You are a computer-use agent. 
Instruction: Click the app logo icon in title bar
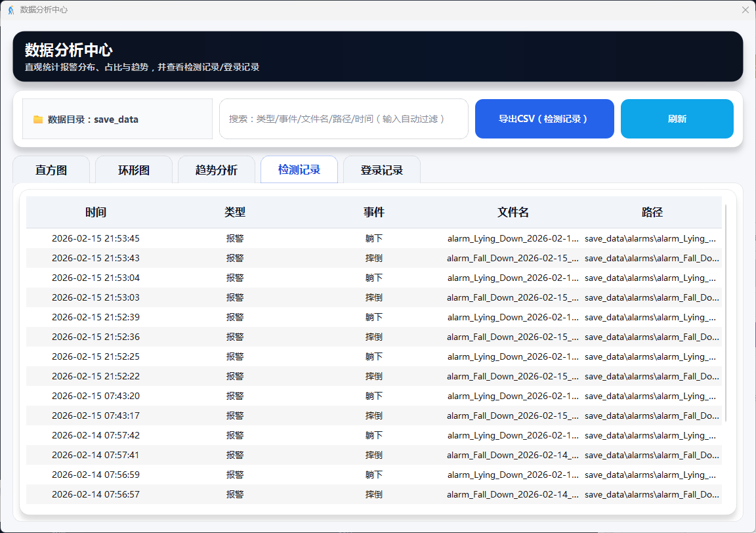10,10
